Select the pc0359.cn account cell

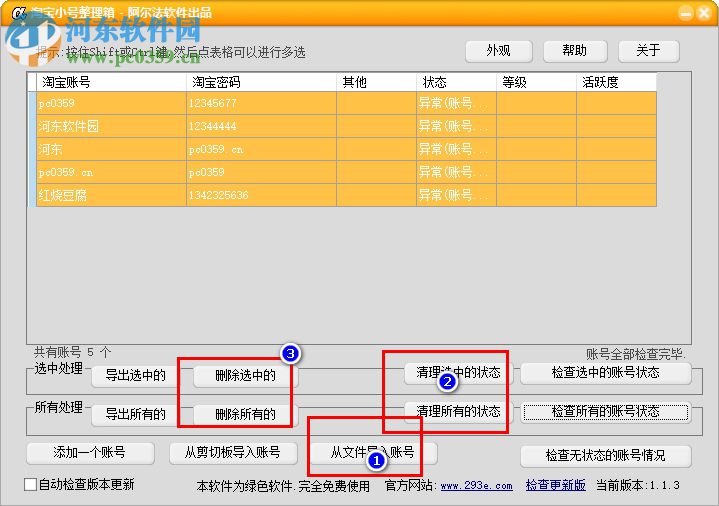(111, 172)
